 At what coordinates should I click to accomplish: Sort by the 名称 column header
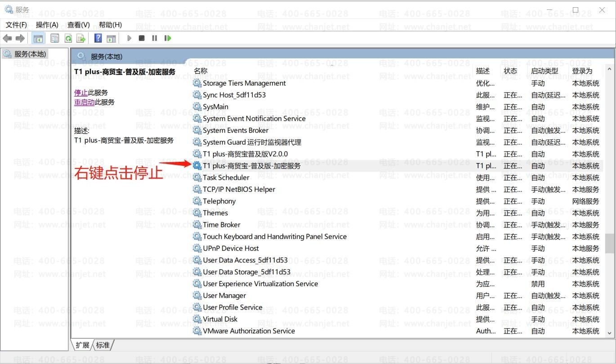(201, 71)
